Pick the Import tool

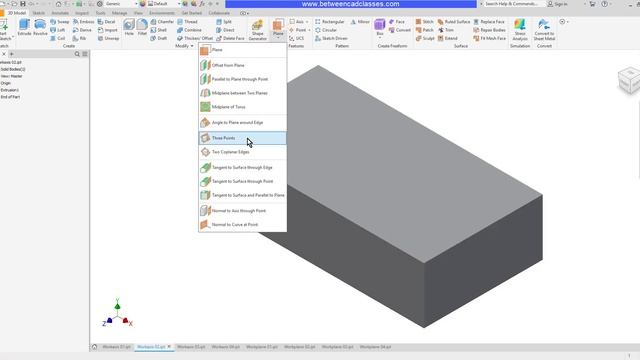pyautogui.click(x=108, y=30)
